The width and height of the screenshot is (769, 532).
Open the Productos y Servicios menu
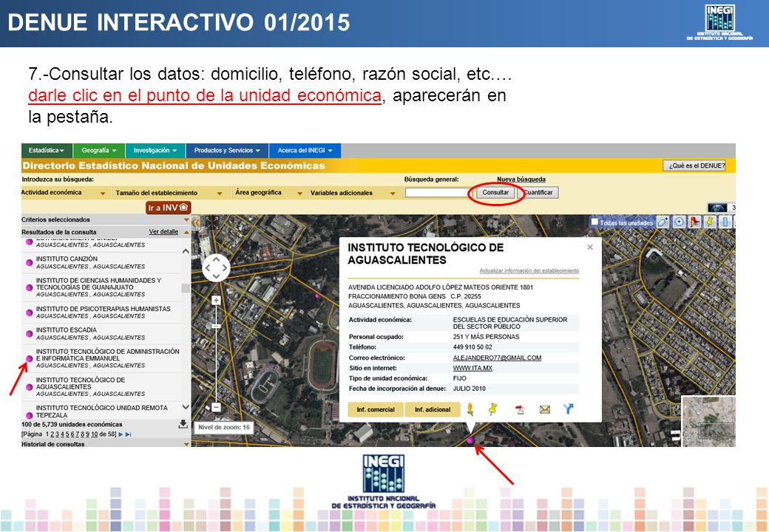coord(227,151)
